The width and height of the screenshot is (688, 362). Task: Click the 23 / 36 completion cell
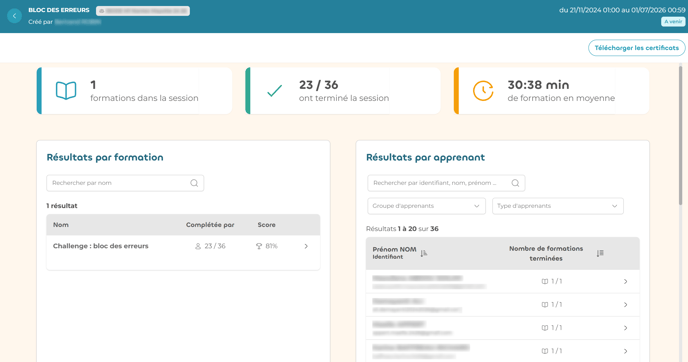[x=210, y=246]
